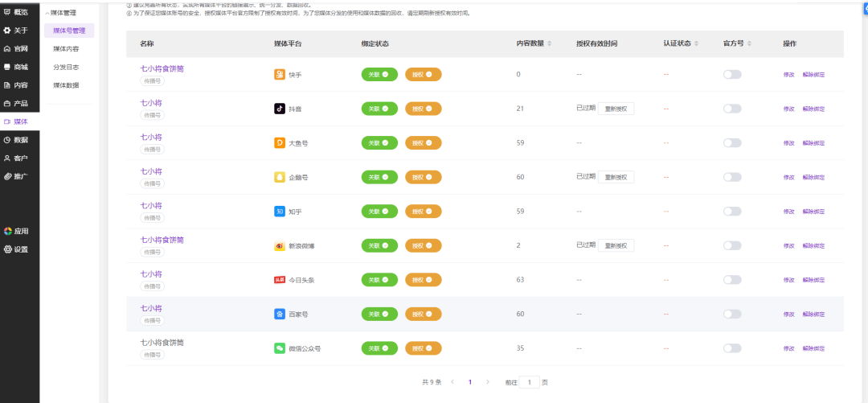Click 七小将 name in 抖音 row
Image resolution: width=868 pixels, height=403 pixels.
tap(151, 102)
